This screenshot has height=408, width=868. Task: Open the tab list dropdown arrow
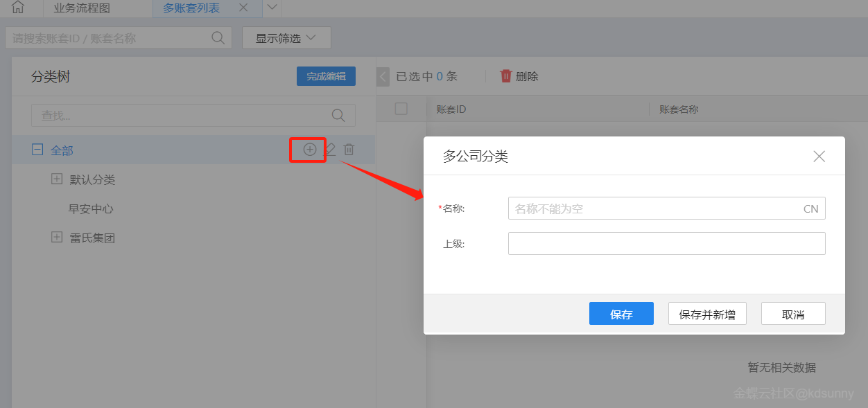(272, 8)
